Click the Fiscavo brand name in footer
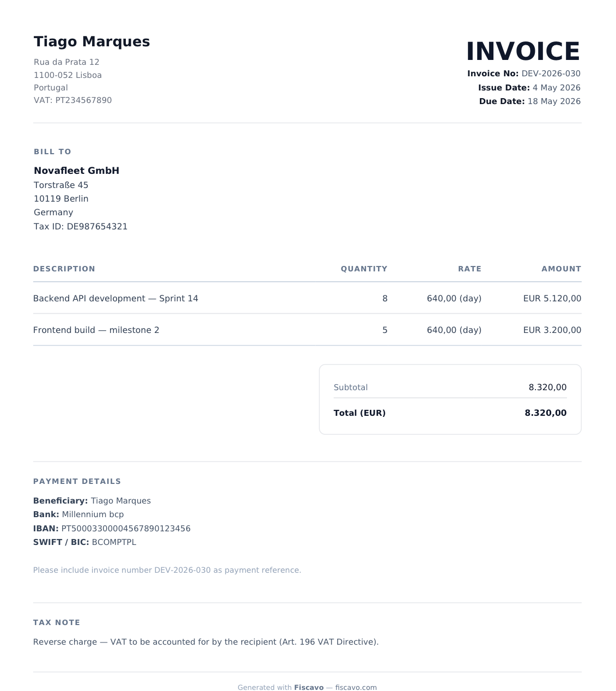The height and width of the screenshot is (691, 616). tap(309, 688)
